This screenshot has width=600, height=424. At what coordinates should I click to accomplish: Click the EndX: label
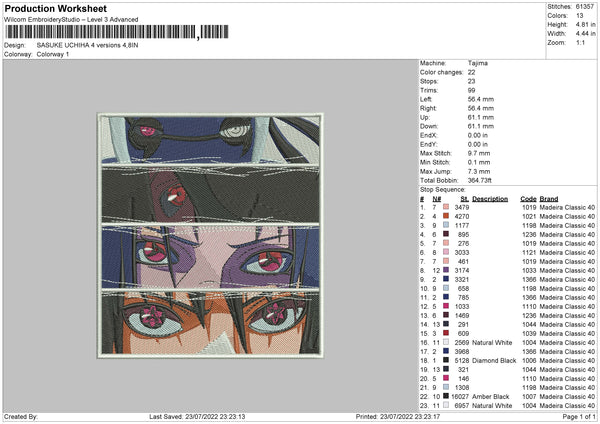pyautogui.click(x=428, y=135)
